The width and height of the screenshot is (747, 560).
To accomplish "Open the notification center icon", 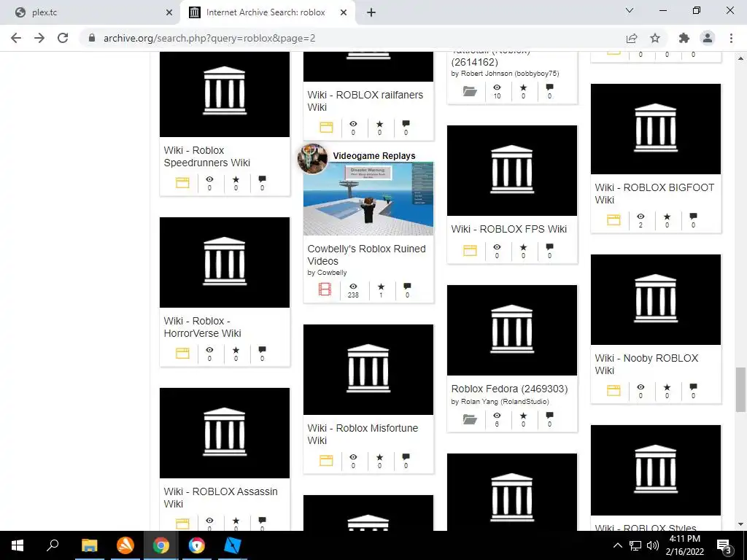I will point(724,545).
